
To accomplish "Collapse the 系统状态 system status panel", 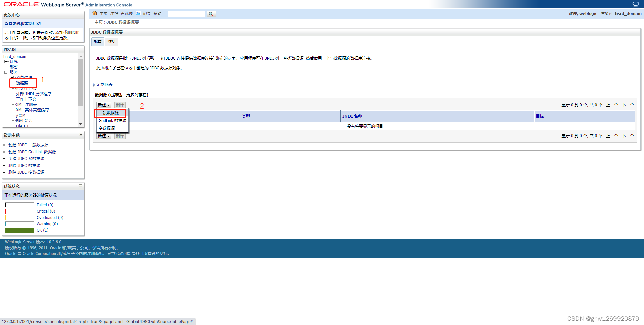I will tap(80, 186).
